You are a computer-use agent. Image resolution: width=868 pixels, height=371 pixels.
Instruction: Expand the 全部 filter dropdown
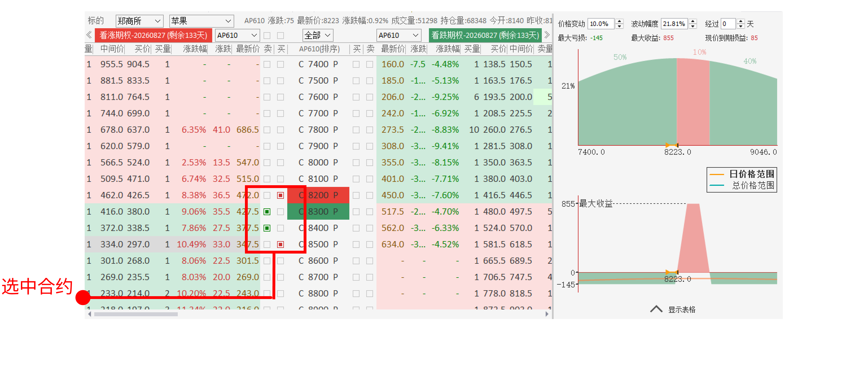pyautogui.click(x=317, y=35)
